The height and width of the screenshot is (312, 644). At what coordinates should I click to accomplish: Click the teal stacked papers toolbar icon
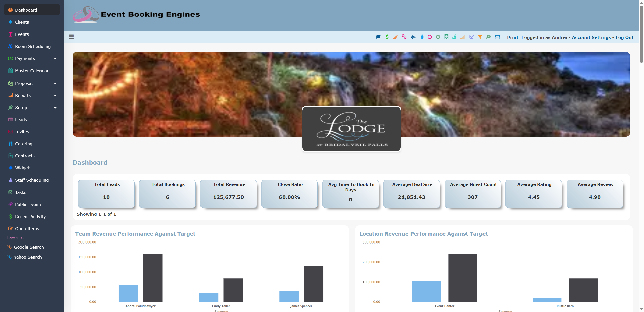(x=454, y=37)
